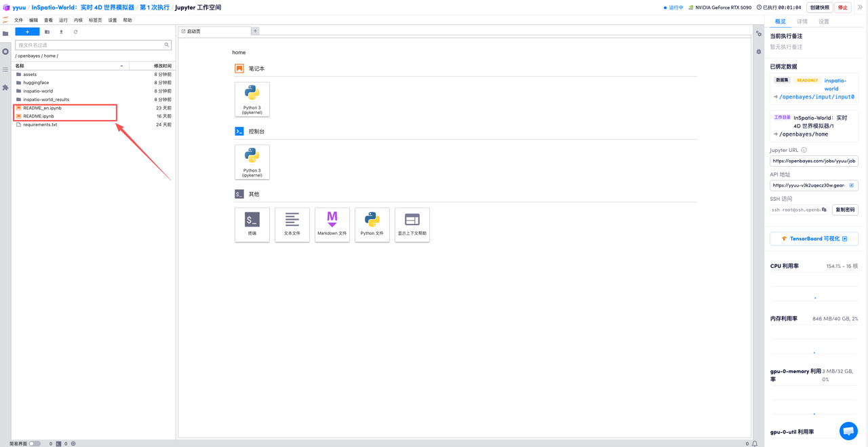
Task: Click the blue new launcher plus button
Action: point(27,31)
